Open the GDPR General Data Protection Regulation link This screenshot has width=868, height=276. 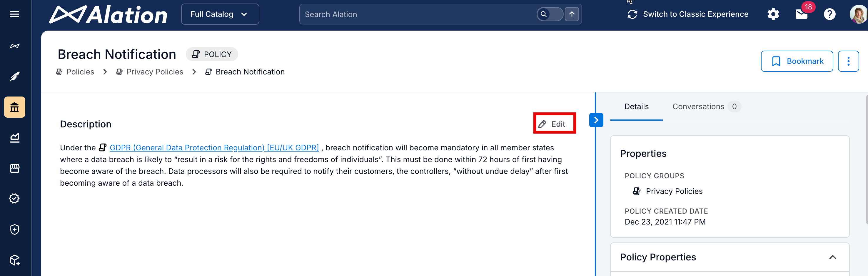[214, 148]
